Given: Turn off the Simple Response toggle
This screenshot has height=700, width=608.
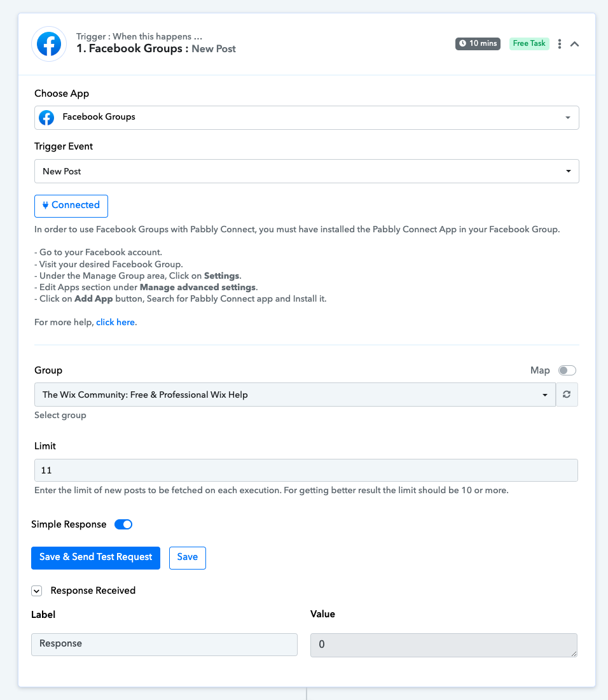Looking at the screenshot, I should click(x=123, y=524).
